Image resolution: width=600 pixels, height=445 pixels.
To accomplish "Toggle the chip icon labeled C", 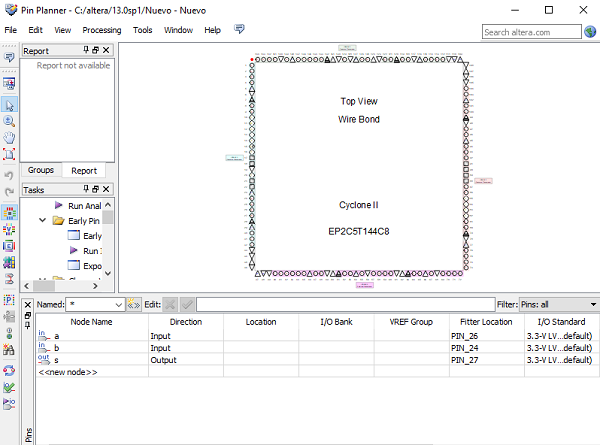I will tap(9, 246).
